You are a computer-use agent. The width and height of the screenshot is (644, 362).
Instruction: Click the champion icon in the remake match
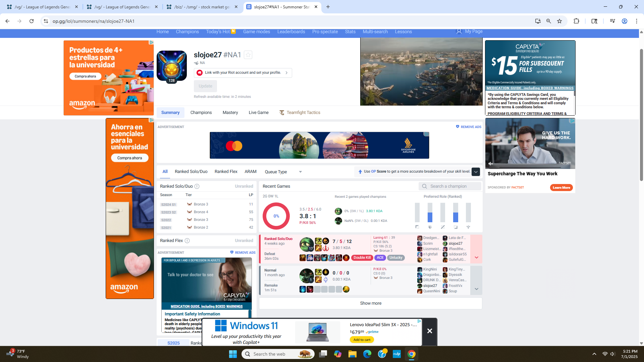pyautogui.click(x=307, y=276)
